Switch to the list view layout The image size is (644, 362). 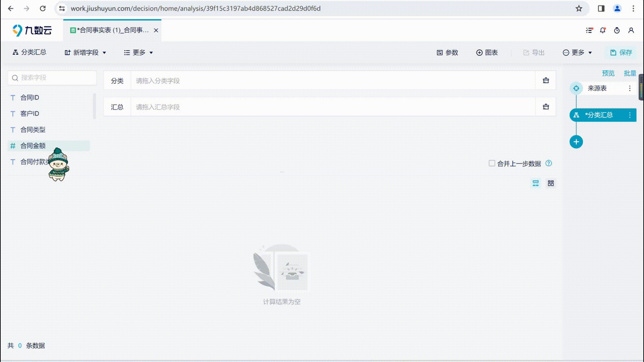pyautogui.click(x=536, y=183)
